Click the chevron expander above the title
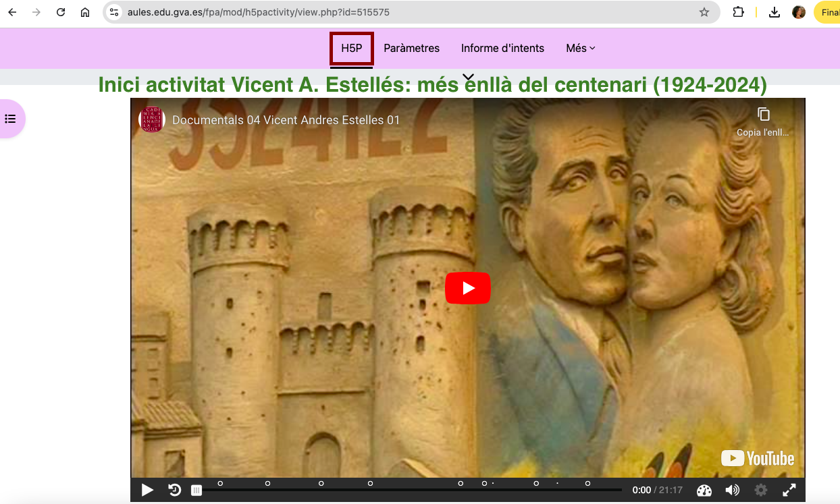This screenshot has height=504, width=840. pyautogui.click(x=468, y=77)
